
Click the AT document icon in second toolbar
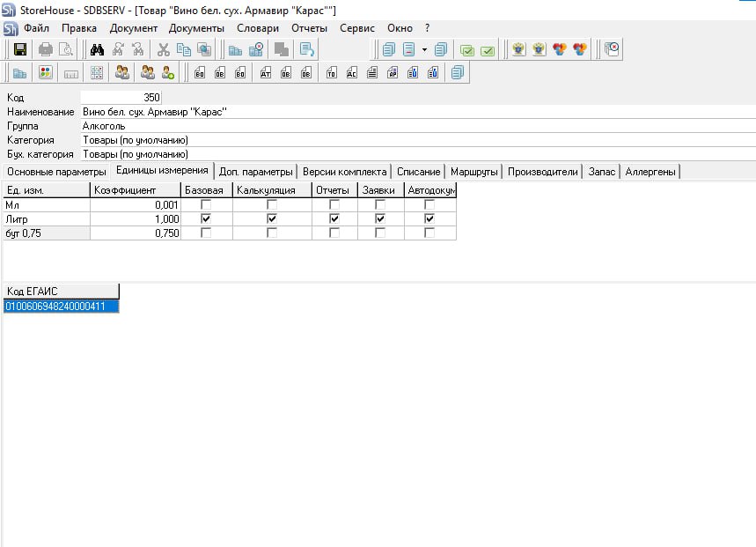click(265, 73)
